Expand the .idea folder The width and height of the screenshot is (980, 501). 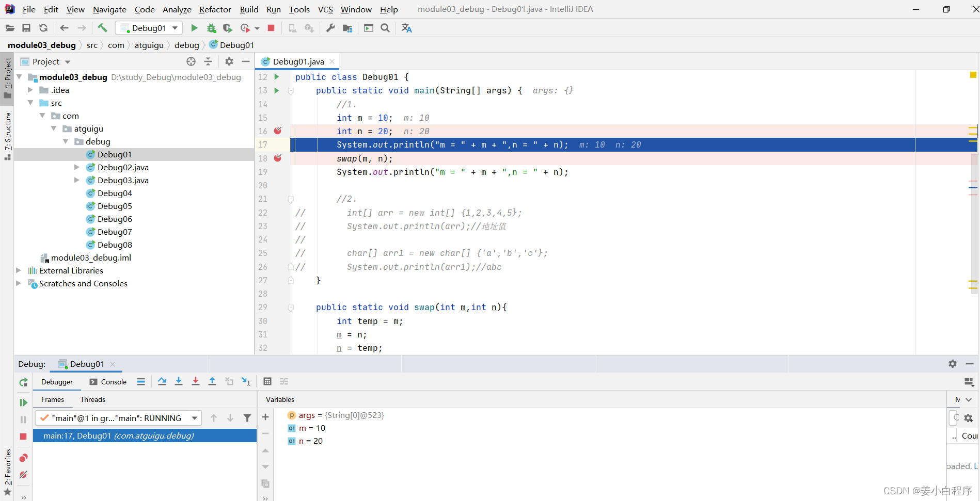pyautogui.click(x=30, y=90)
